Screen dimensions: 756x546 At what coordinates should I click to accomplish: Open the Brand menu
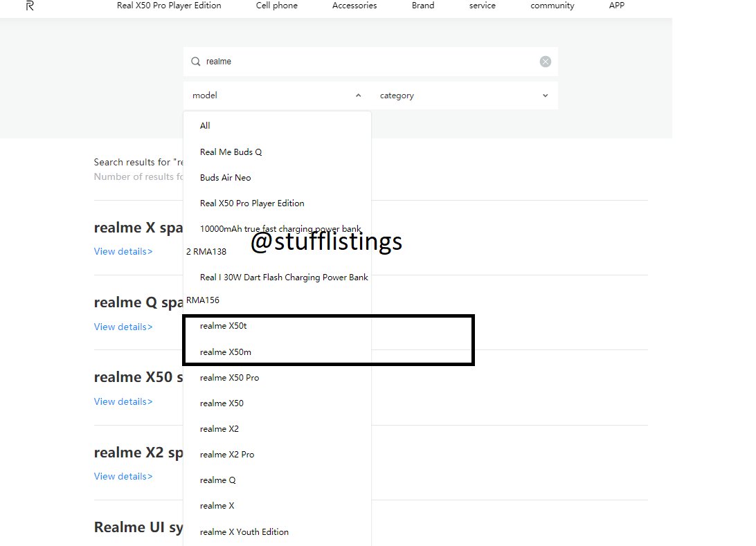tap(423, 6)
